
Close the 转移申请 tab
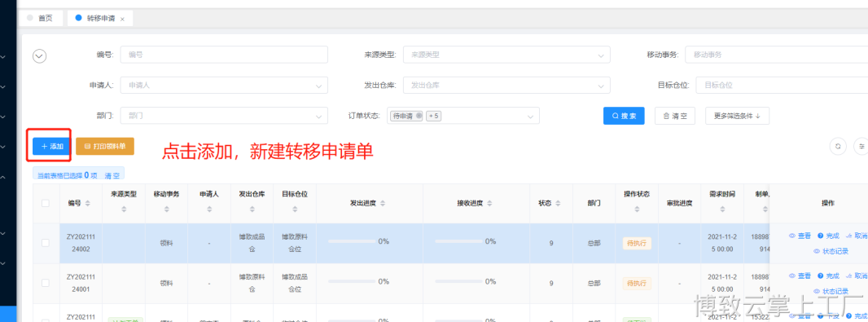(122, 19)
